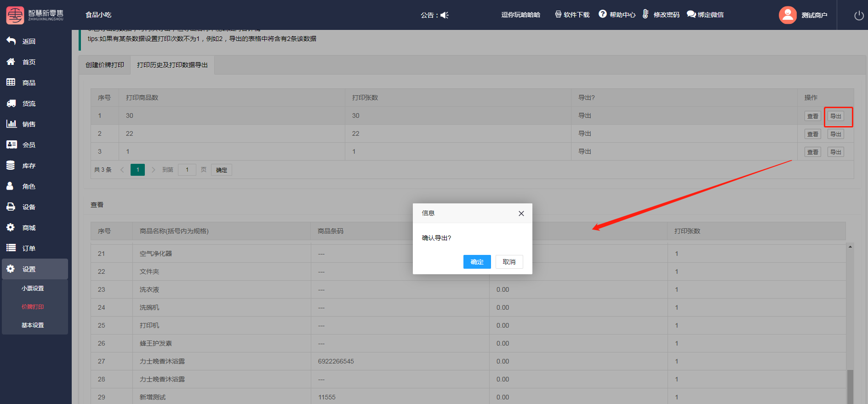Click 查看 button in row 2
The height and width of the screenshot is (404, 868).
[x=813, y=134]
